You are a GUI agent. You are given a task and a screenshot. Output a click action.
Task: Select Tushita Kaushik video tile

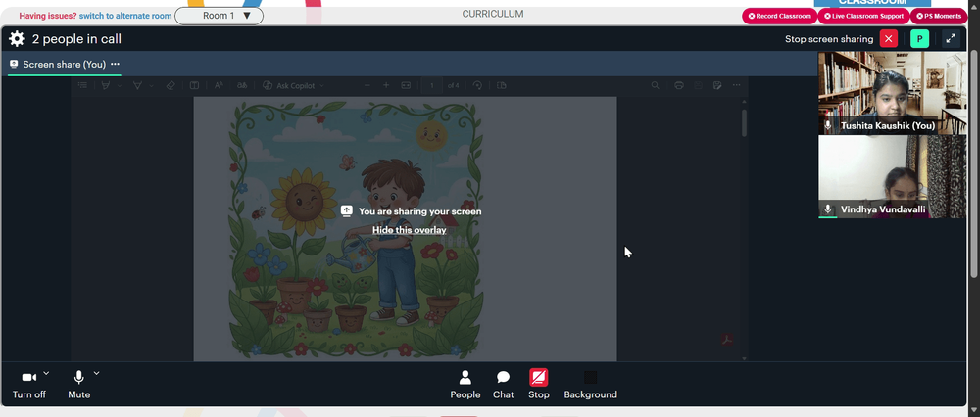893,93
